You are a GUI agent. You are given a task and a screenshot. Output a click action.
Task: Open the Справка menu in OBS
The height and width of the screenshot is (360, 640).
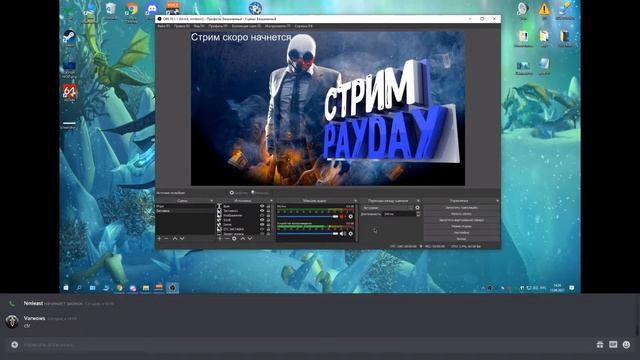(x=303, y=26)
